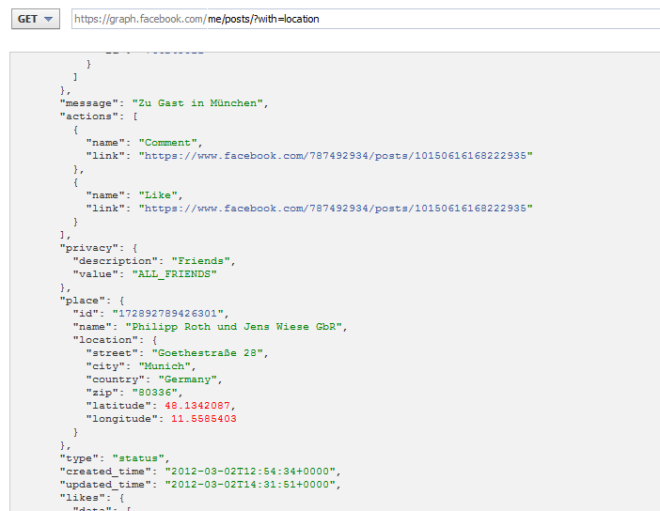This screenshot has width=660, height=511.
Task: Click the longitude value 11.5585403
Action: pos(204,419)
